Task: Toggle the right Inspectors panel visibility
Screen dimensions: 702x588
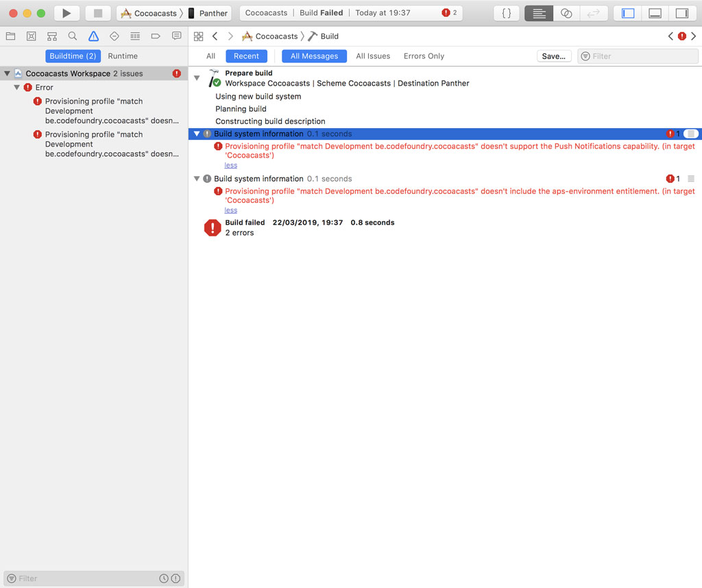Action: click(x=681, y=13)
